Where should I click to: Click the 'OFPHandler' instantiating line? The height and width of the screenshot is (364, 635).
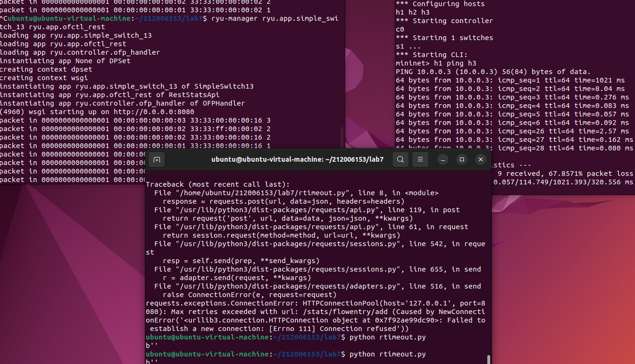point(123,103)
